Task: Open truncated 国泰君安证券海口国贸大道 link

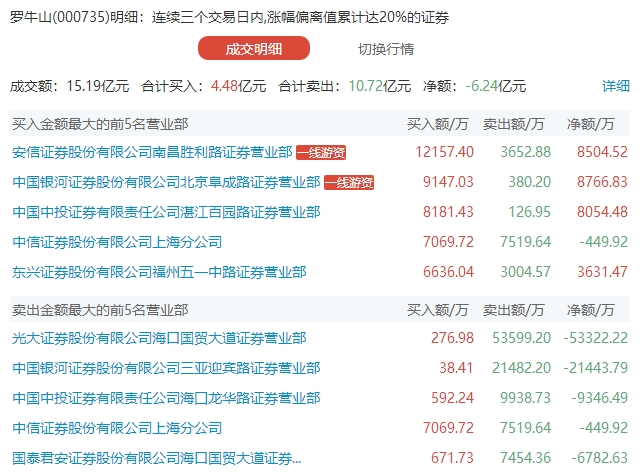Action: 155,458
